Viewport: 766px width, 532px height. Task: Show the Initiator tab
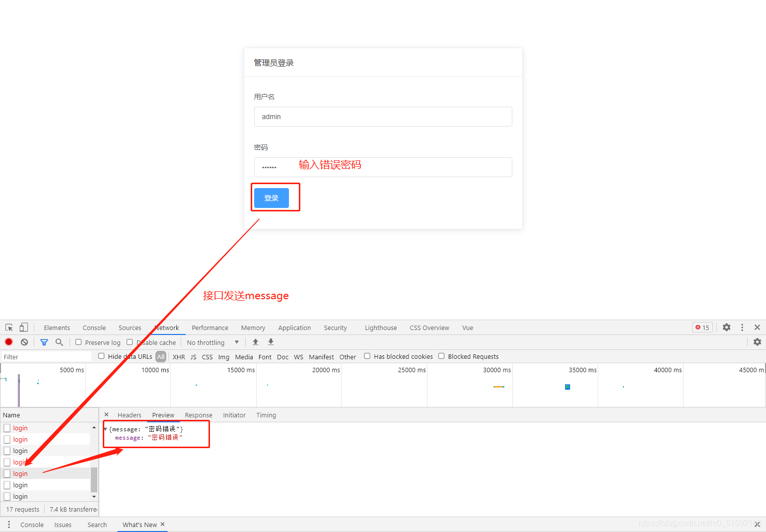tap(234, 415)
